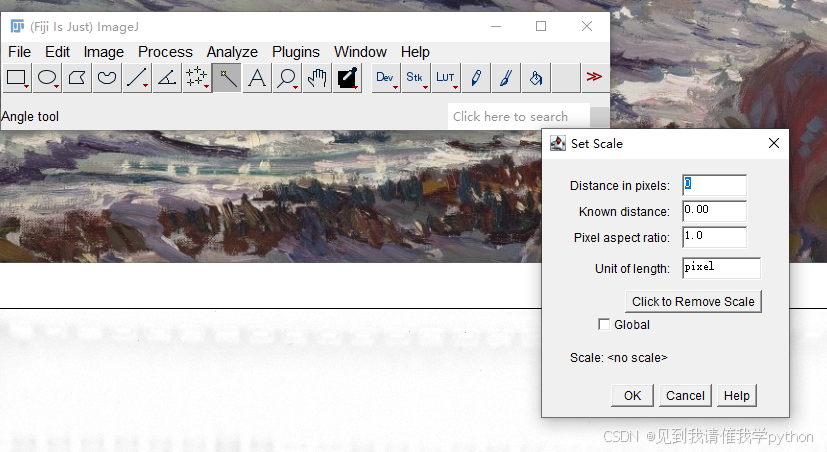Image resolution: width=827 pixels, height=452 pixels.
Task: Open the Plugins menu
Action: [295, 52]
